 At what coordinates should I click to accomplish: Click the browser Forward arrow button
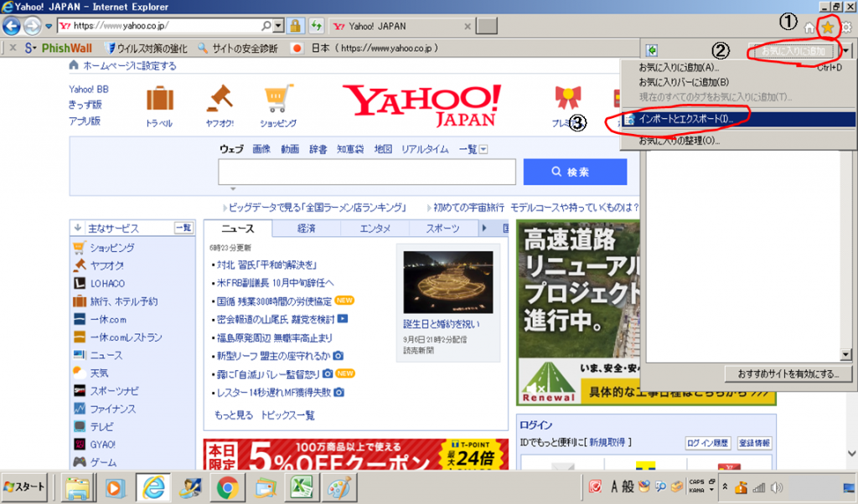point(33,26)
